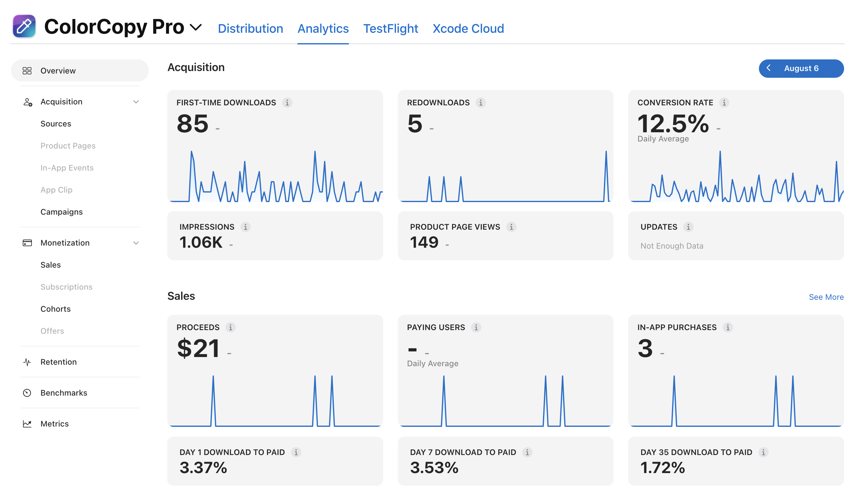860x504 pixels.
Task: Switch to the Analytics tab
Action: point(323,28)
